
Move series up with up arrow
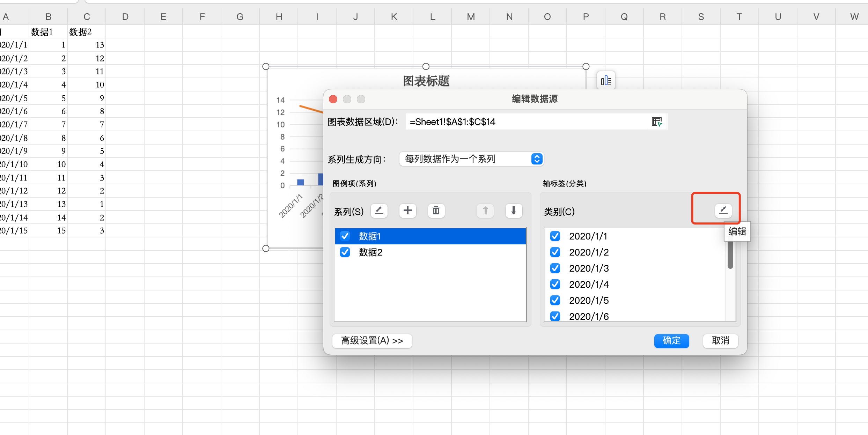(x=485, y=211)
